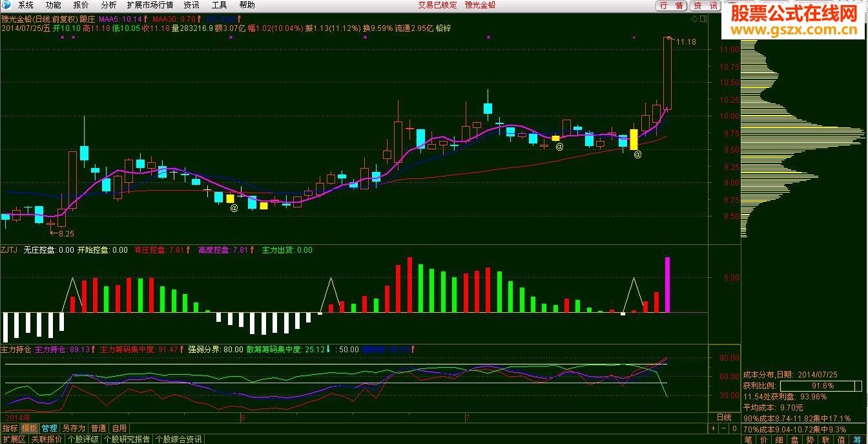
Task: Open the 帮助 menu
Action: (247, 5)
